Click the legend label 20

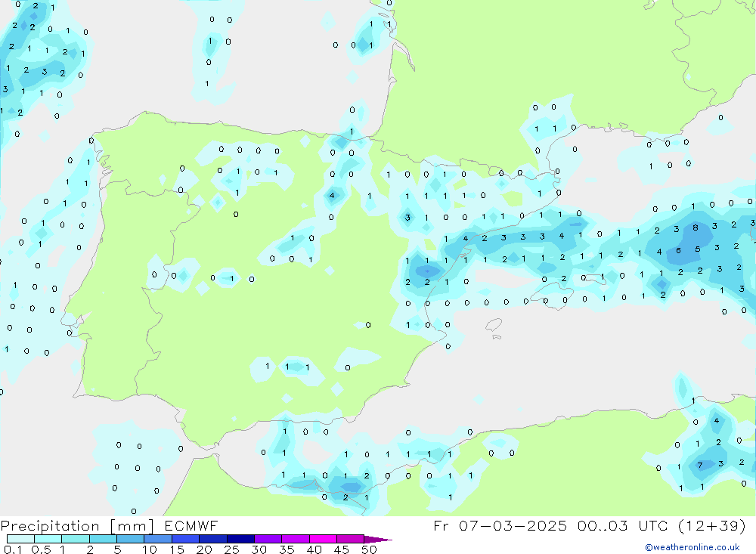204,549
